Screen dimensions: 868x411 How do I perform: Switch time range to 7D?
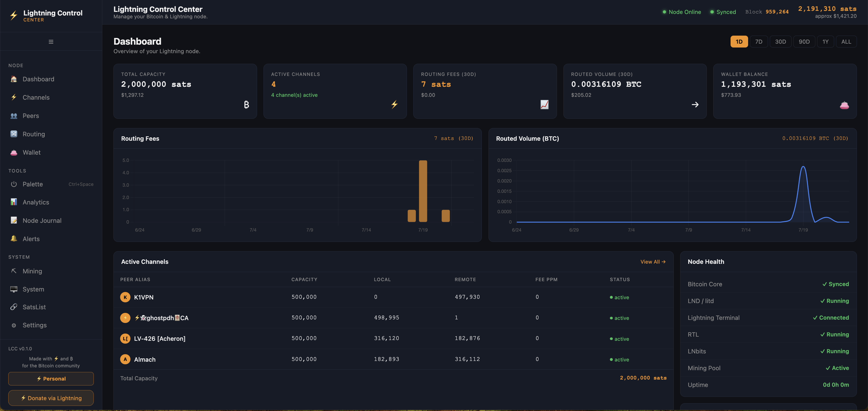(x=758, y=42)
